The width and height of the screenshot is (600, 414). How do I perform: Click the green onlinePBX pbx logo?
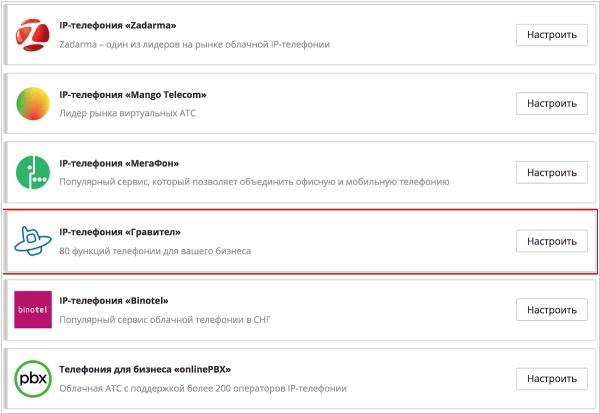pyautogui.click(x=33, y=378)
